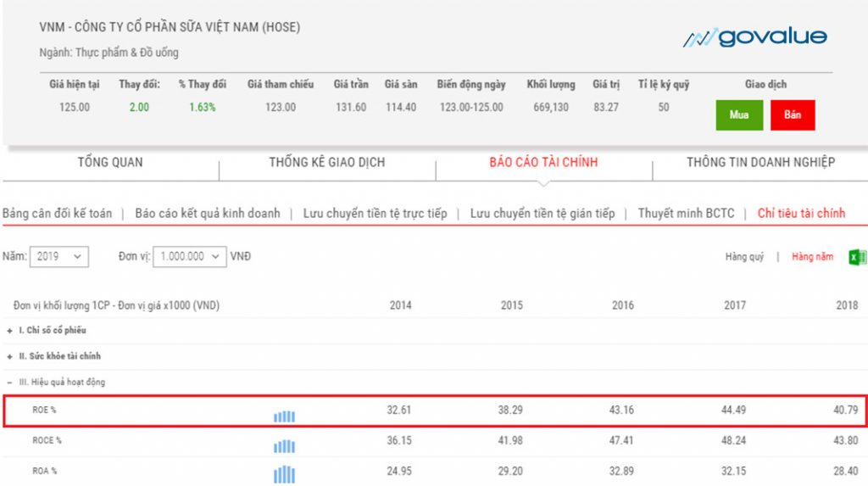Open Lưu chuyển tiền tệ trực tiếp sub-tab
Screen dimensions: 868x486
[x=375, y=214]
